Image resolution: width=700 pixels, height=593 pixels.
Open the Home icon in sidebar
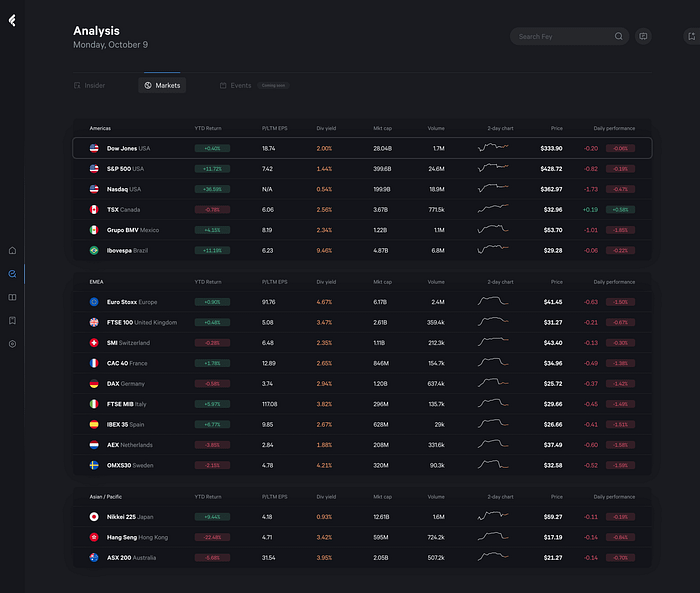click(x=12, y=251)
